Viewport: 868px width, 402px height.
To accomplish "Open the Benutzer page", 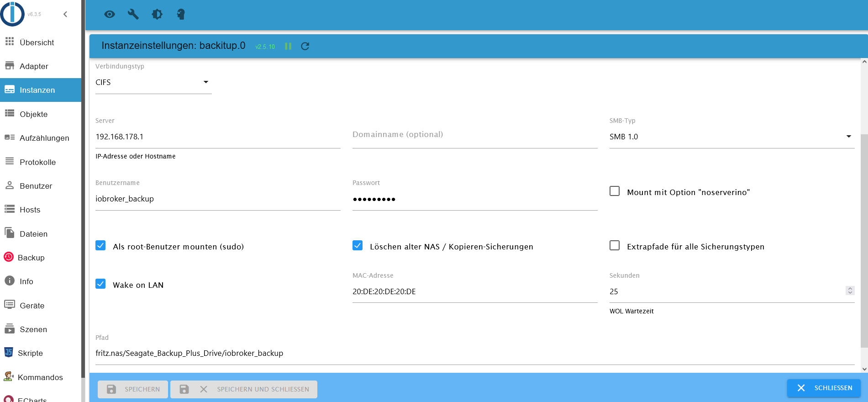I will (41, 186).
